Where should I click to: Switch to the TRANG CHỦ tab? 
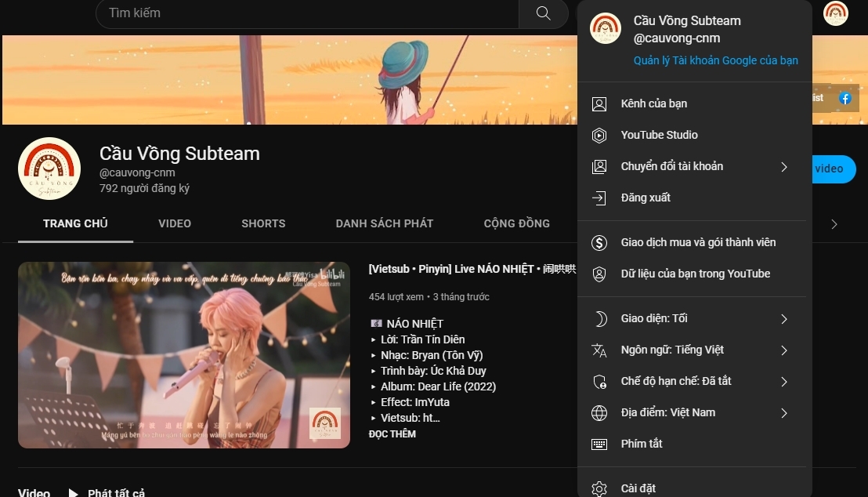click(x=75, y=224)
